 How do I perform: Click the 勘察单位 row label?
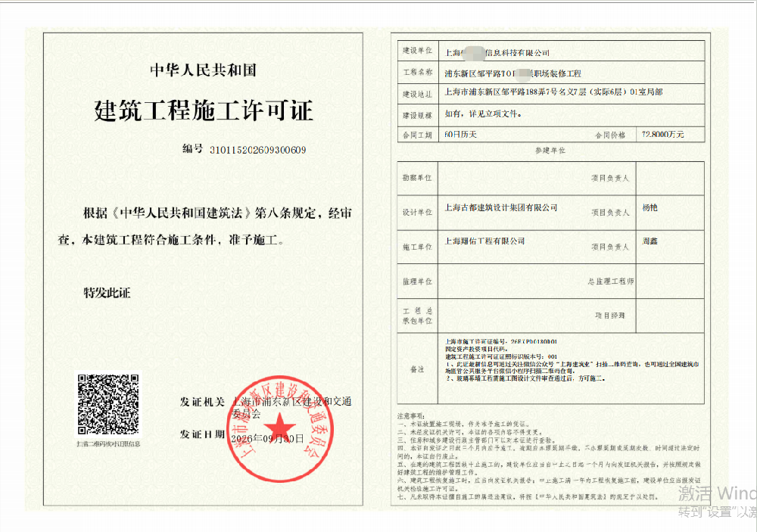pyautogui.click(x=417, y=178)
